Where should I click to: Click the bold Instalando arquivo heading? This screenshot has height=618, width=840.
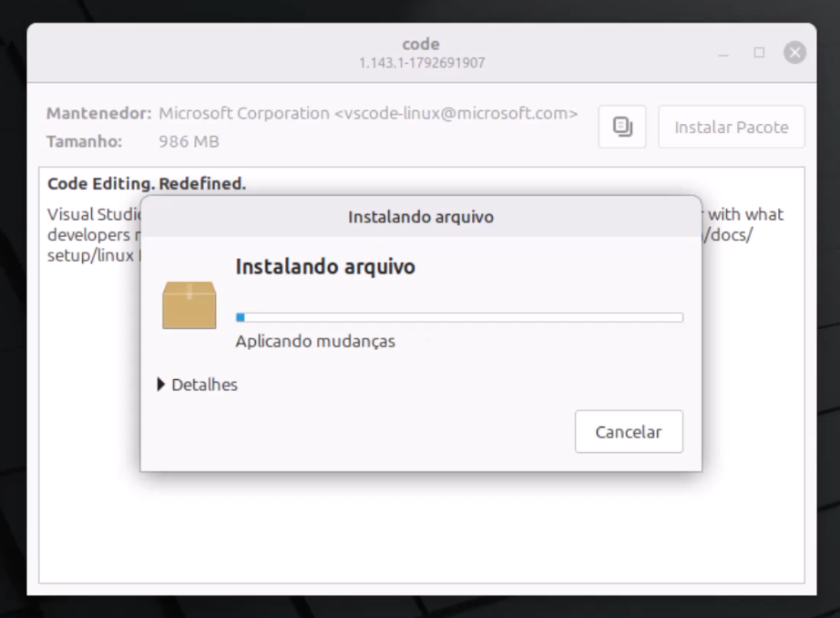click(325, 266)
